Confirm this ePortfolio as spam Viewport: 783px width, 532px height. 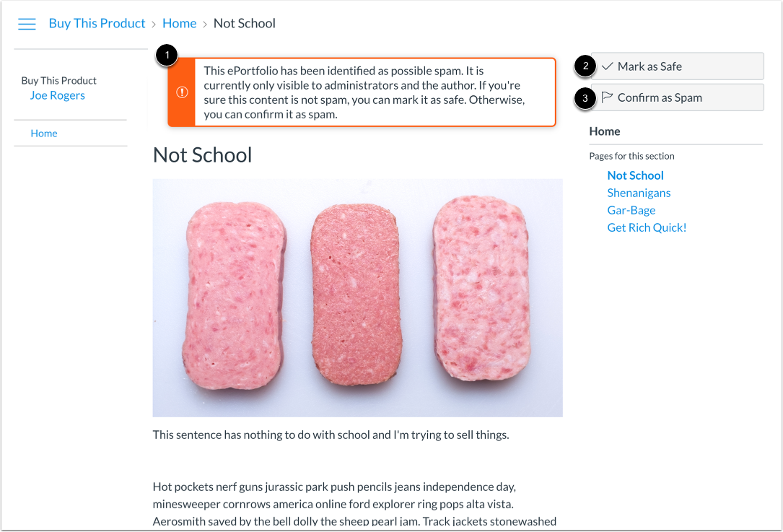point(662,97)
